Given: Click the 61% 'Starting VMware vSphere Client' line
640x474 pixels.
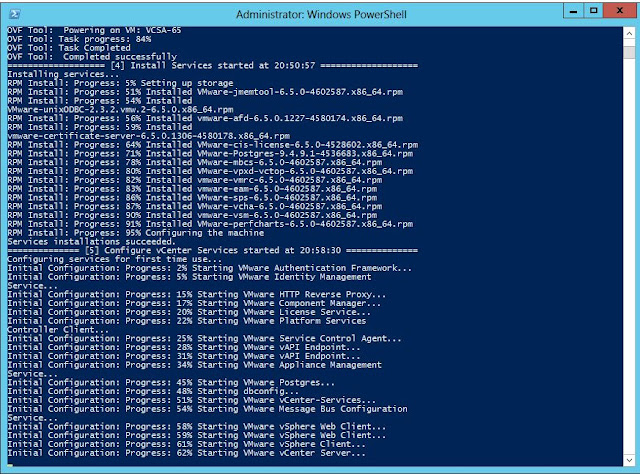Looking at the screenshot, I should pyautogui.click(x=187, y=445).
